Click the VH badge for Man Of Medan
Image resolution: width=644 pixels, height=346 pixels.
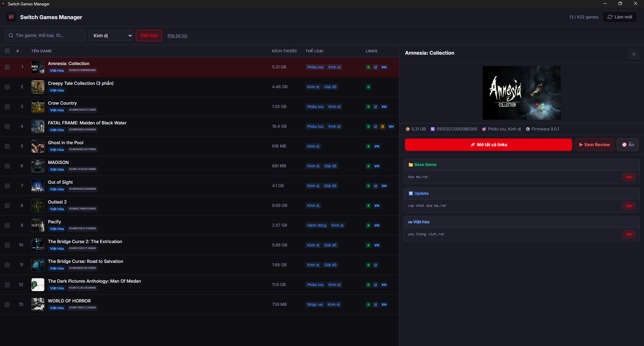pyautogui.click(x=384, y=285)
